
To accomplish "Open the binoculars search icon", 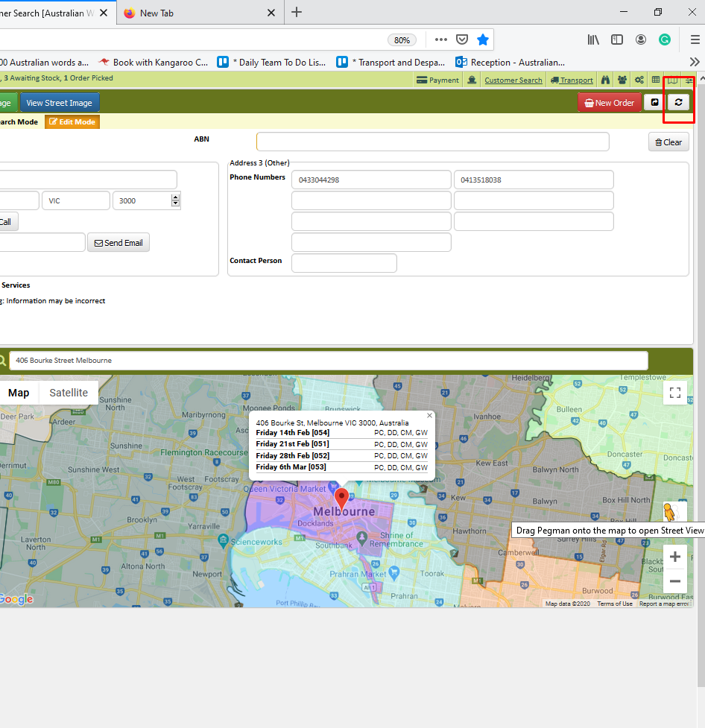I will 605,80.
